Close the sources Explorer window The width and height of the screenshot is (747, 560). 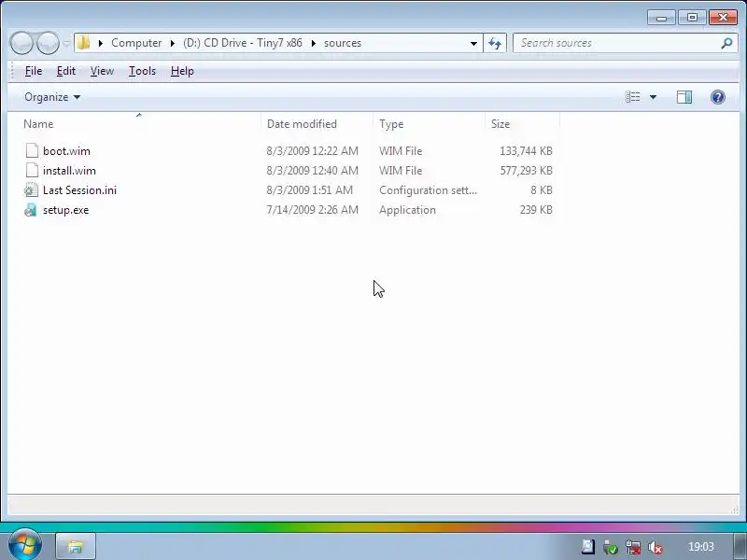click(x=723, y=18)
